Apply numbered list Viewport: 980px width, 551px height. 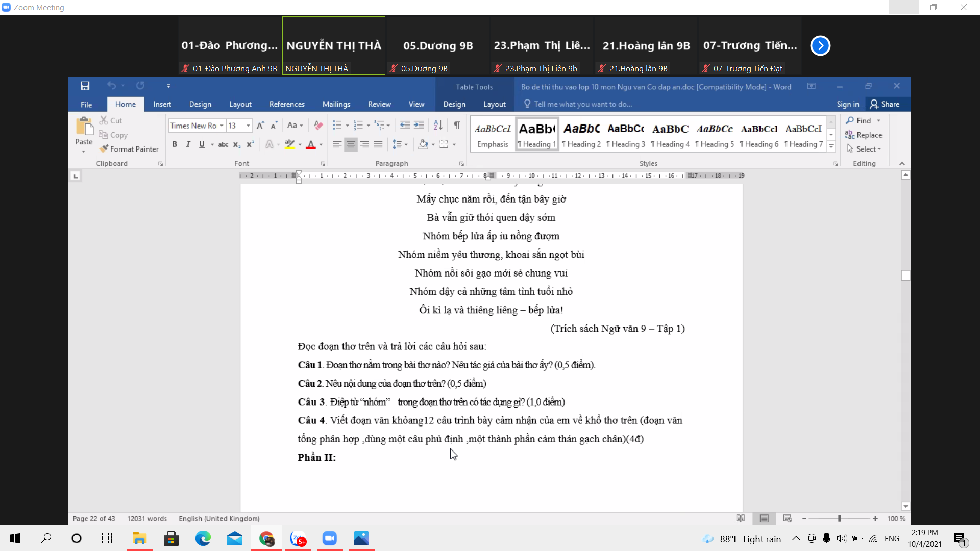tap(358, 126)
